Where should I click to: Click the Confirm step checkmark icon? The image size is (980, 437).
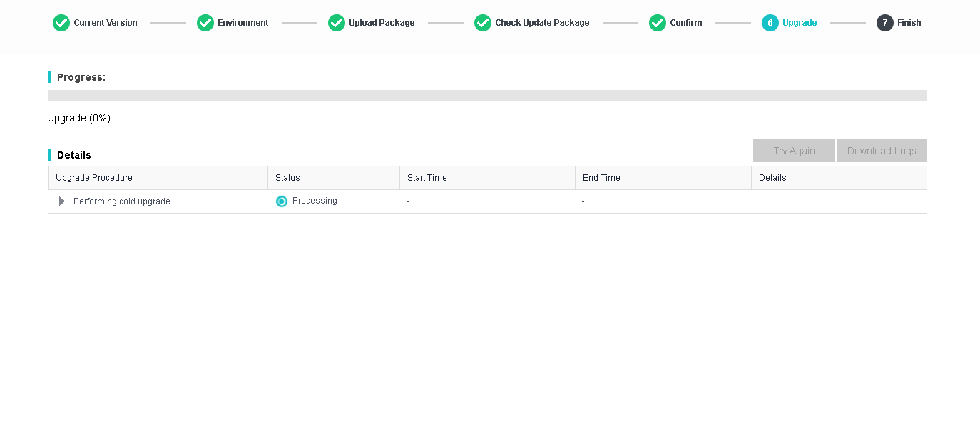tap(658, 23)
